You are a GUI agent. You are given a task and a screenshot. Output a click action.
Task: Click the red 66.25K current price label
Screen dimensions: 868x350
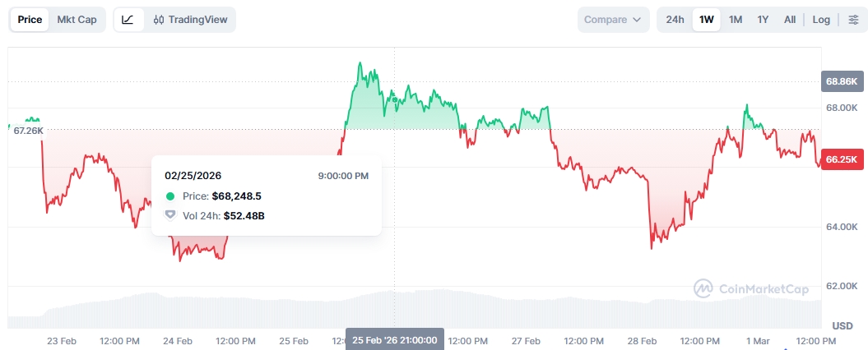pyautogui.click(x=842, y=159)
